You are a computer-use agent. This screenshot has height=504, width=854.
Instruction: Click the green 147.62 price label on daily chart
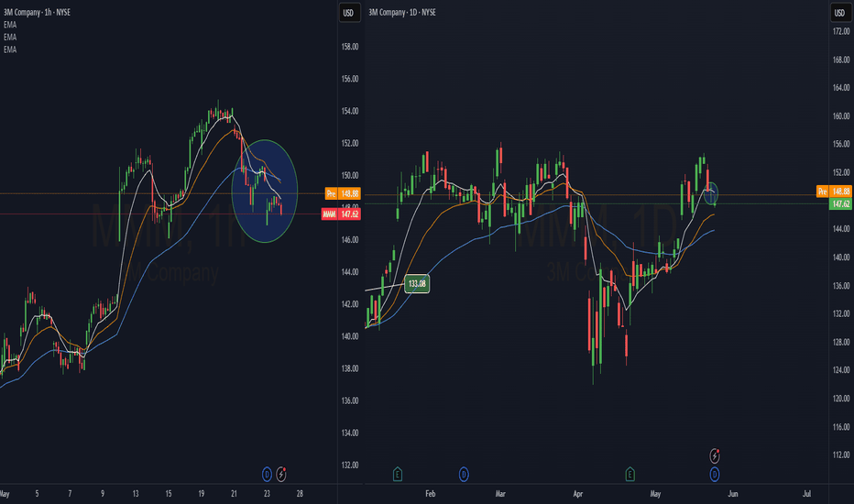(x=840, y=203)
